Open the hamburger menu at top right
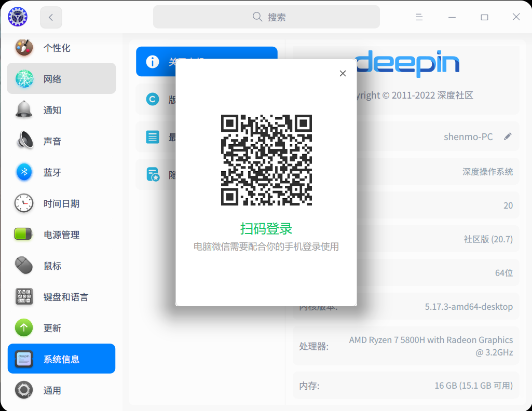The width and height of the screenshot is (532, 411). point(419,17)
